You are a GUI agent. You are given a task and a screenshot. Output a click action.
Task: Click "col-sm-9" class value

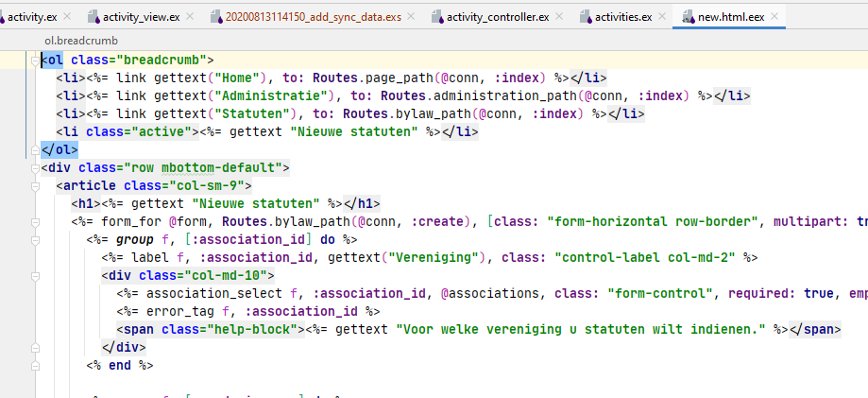[207, 185]
